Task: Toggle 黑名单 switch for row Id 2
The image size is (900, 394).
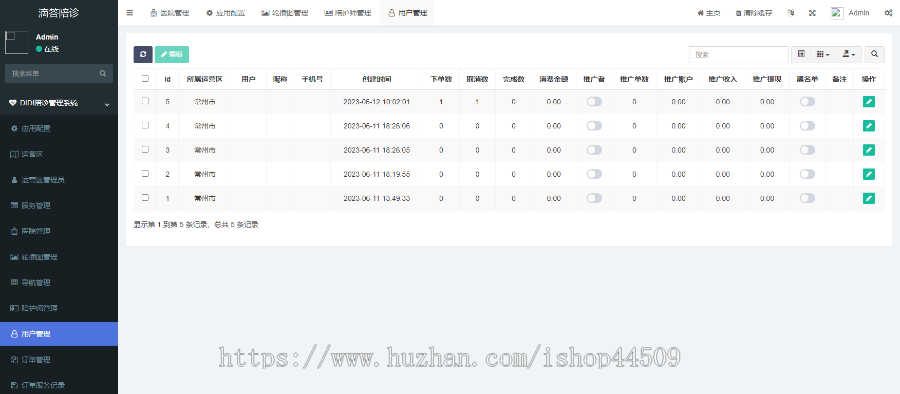Action: pyautogui.click(x=807, y=174)
